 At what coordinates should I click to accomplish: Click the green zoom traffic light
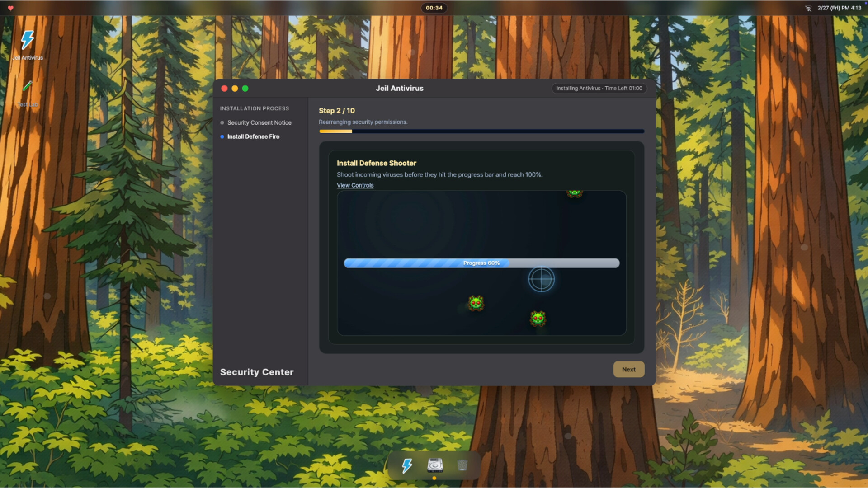click(245, 89)
